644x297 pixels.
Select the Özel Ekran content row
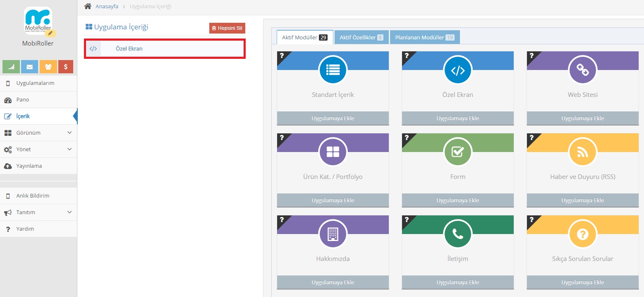coord(165,48)
